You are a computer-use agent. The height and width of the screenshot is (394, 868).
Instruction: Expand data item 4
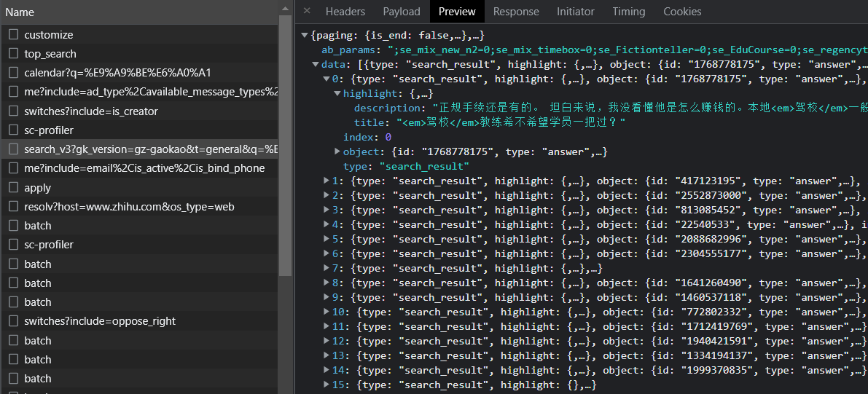pos(326,224)
